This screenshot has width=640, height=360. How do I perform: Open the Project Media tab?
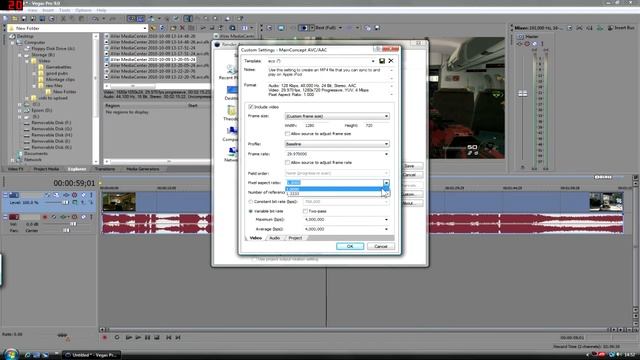46,169
